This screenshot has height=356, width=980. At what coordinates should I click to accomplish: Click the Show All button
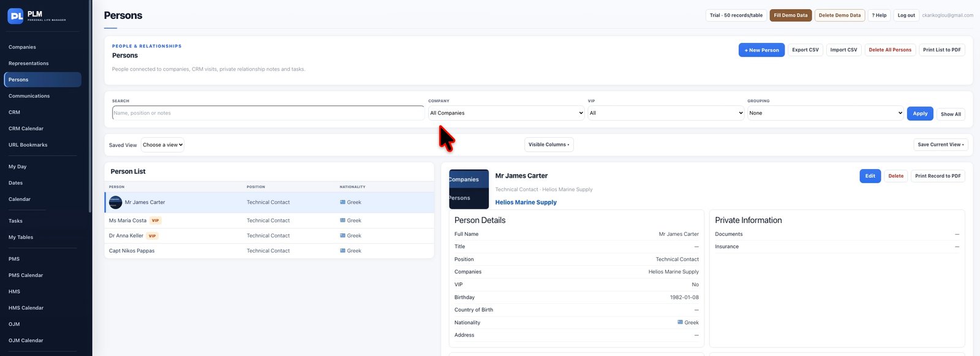point(951,114)
